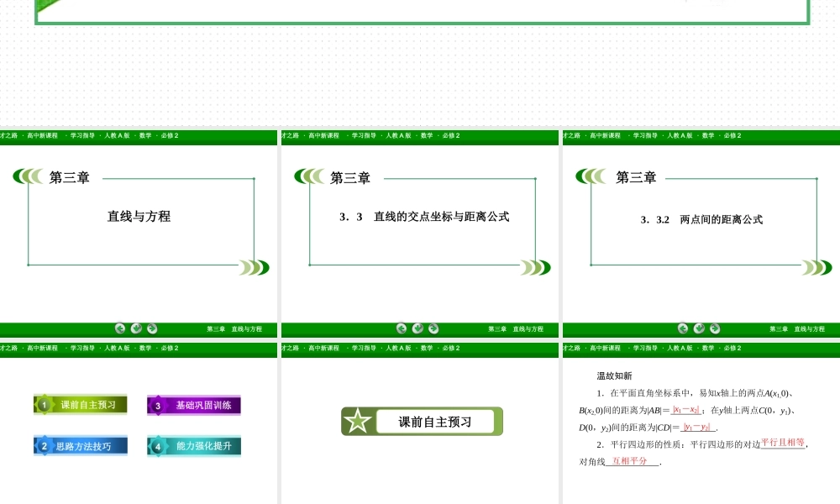Open the 能力强化提升 section button
The width and height of the screenshot is (840, 504).
(x=192, y=445)
